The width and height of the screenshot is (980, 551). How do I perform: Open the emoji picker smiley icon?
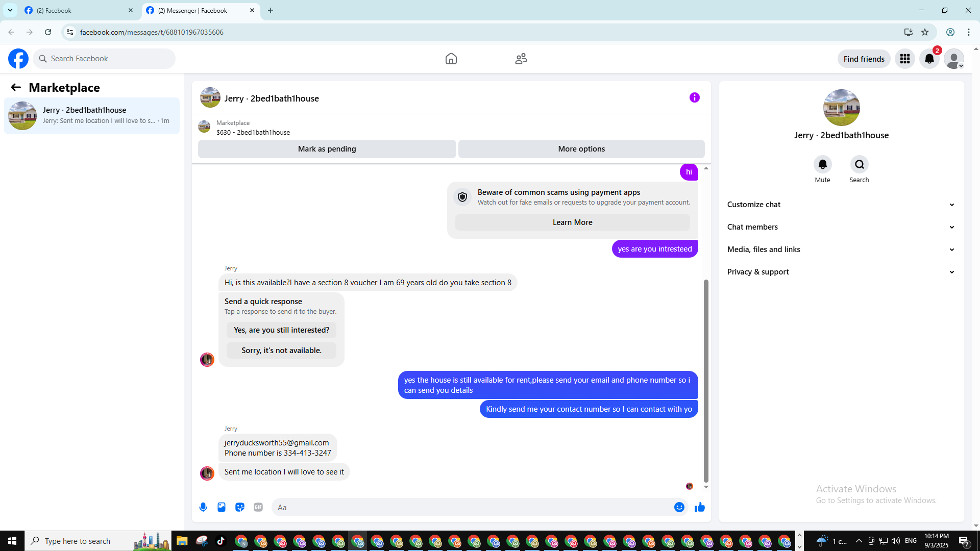(679, 507)
